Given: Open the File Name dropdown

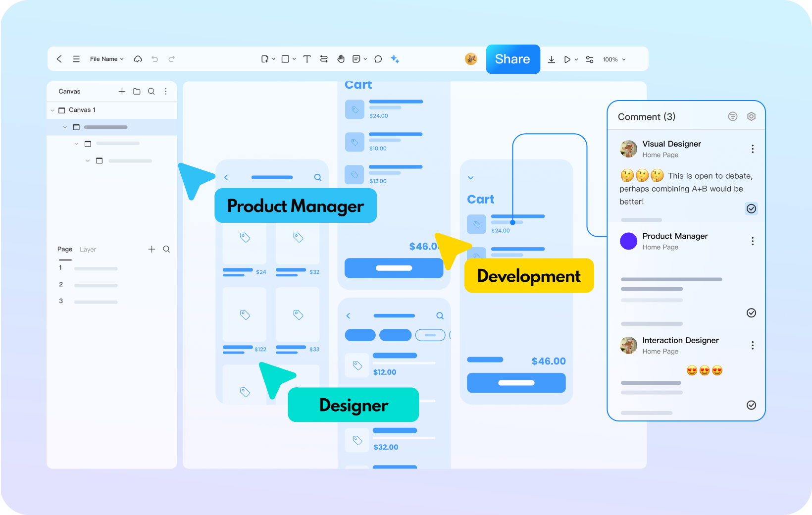Looking at the screenshot, I should coord(106,59).
